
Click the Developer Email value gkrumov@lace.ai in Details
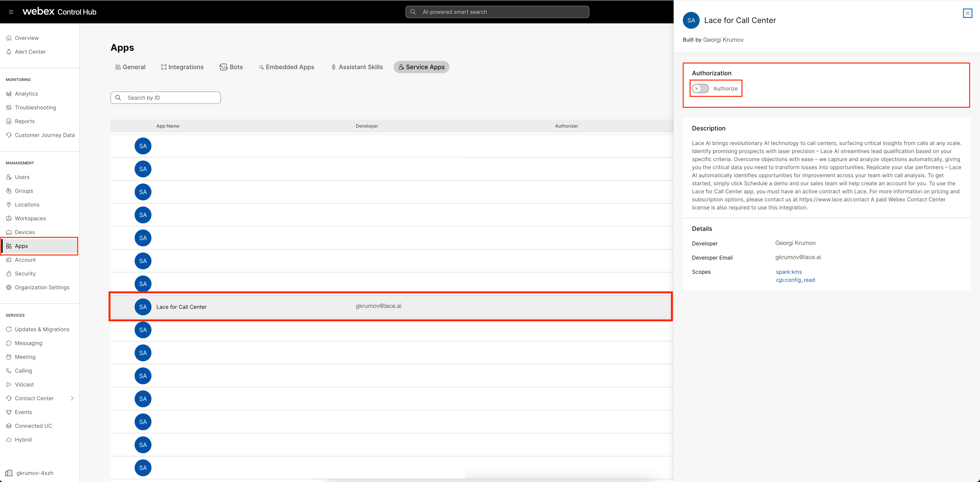(x=798, y=257)
